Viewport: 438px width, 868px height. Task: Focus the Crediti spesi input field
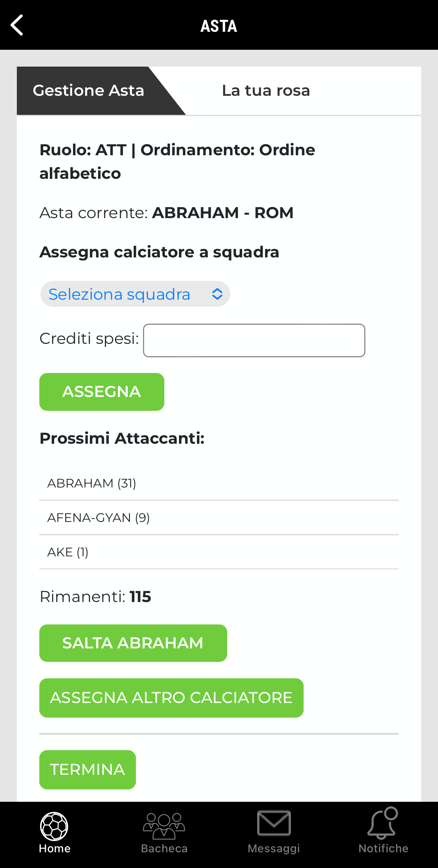[254, 340]
